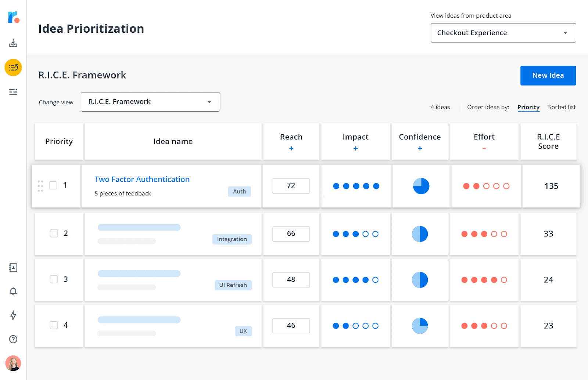Switch ordering to Sorted list
The height and width of the screenshot is (380, 588).
point(562,107)
